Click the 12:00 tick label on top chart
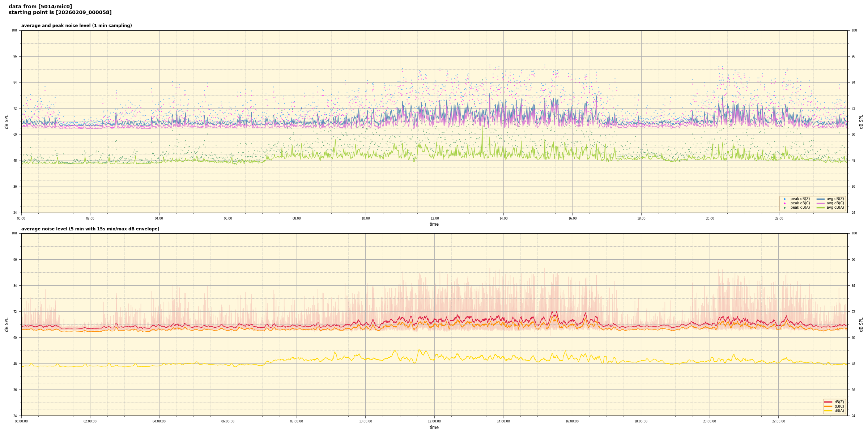This screenshot has height=434, width=868. tap(434, 218)
